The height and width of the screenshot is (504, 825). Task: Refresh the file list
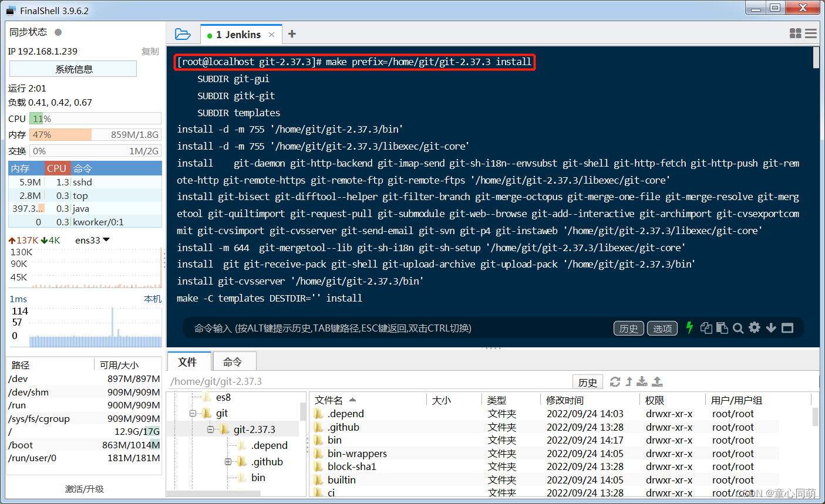[x=615, y=381]
